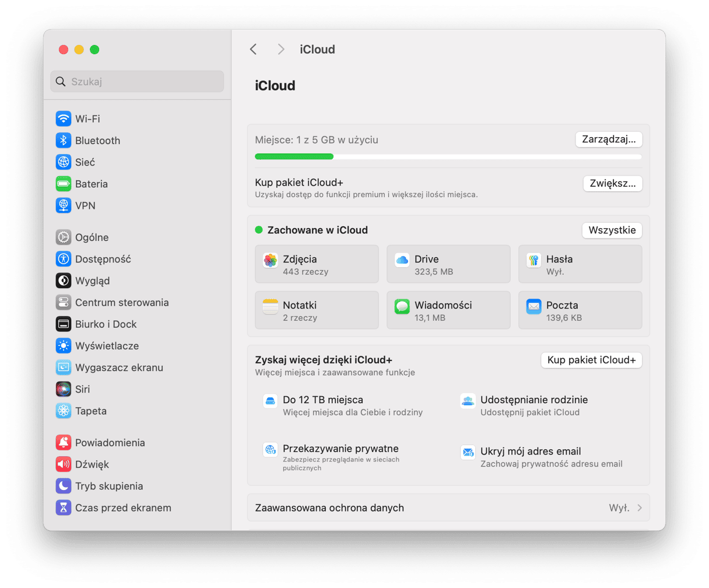The image size is (709, 588).
Task: Click the '2 rzeczy' Notatki count
Action: (x=300, y=318)
